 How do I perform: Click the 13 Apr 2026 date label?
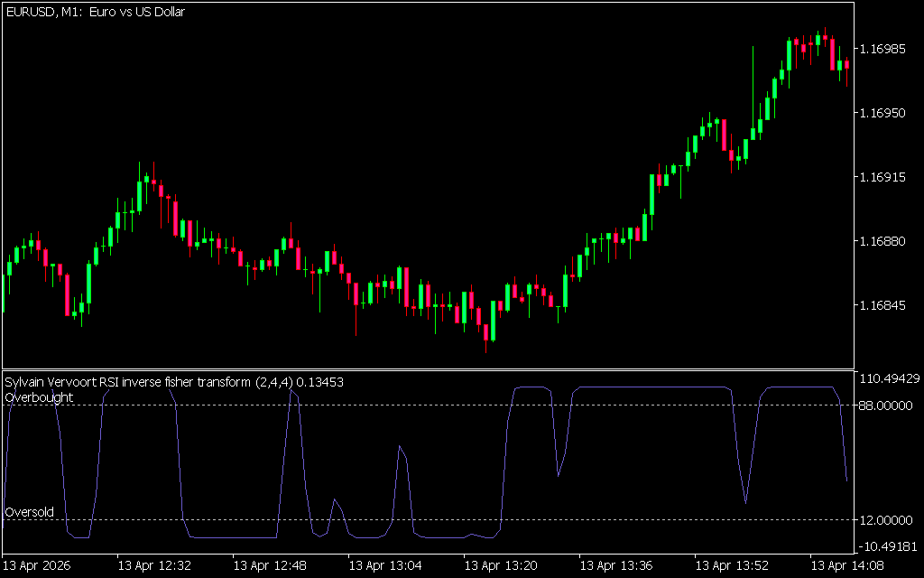click(38, 565)
